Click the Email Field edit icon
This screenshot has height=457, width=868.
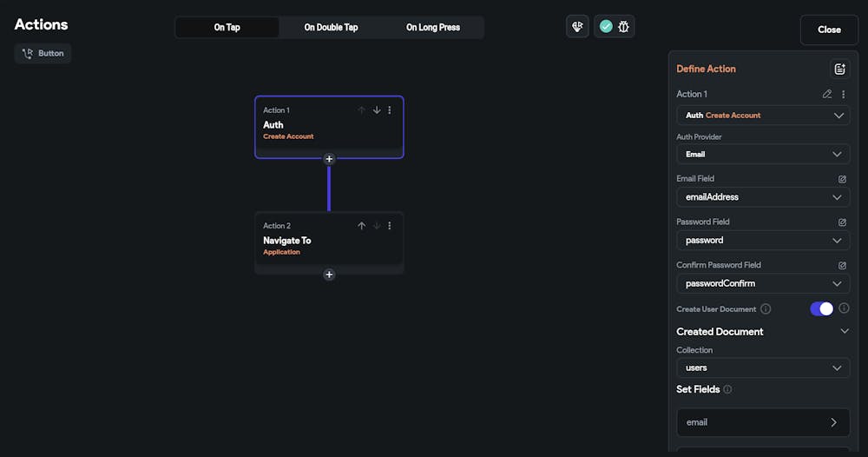click(842, 179)
